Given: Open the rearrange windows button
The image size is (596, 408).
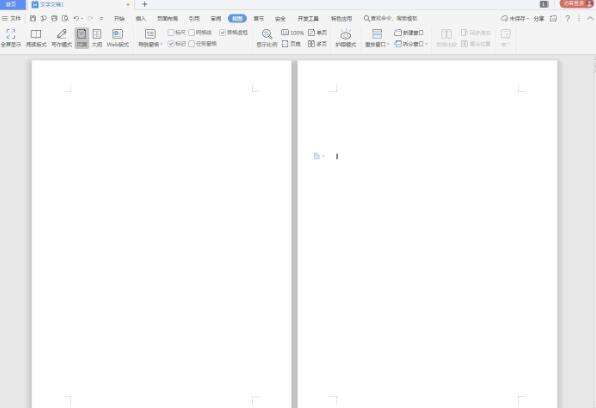Looking at the screenshot, I should [x=376, y=37].
